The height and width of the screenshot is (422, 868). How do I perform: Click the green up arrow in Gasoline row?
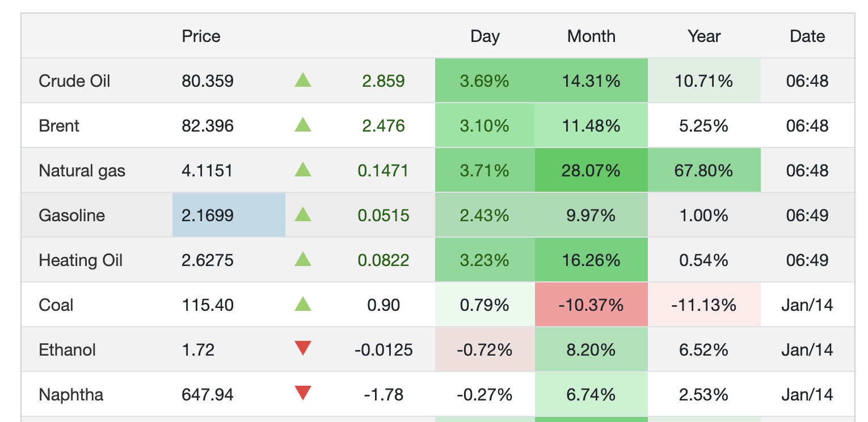[303, 214]
